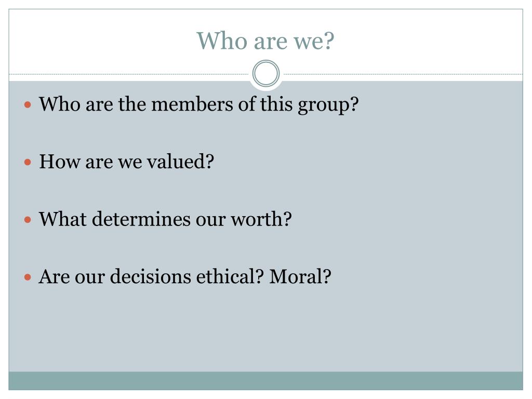This screenshot has width=532, height=399.
Task: Click the dashed divider line left of circle
Action: [130, 74]
